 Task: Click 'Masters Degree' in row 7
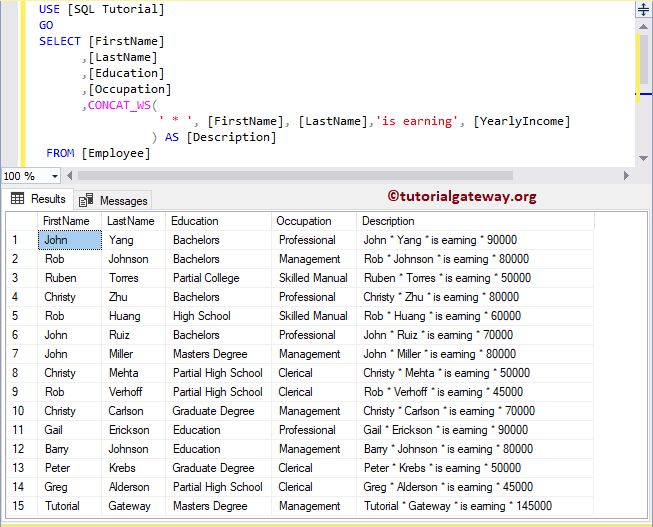pyautogui.click(x=218, y=354)
